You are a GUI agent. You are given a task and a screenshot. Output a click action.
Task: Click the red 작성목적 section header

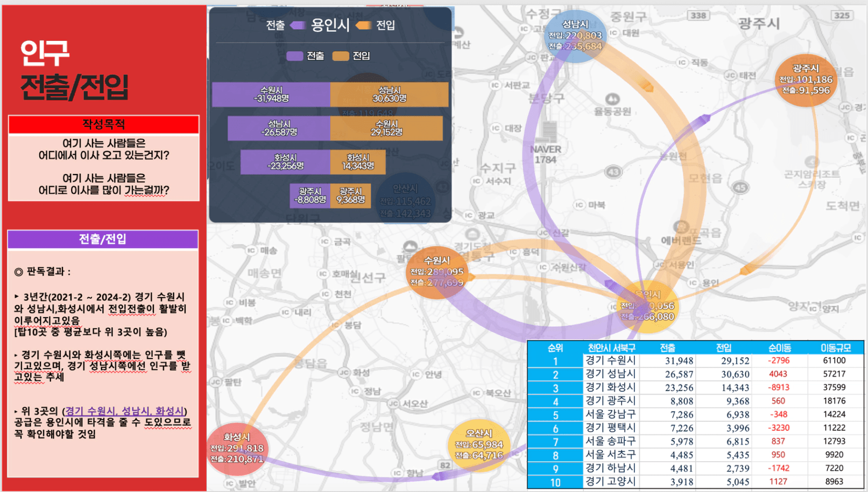pos(104,124)
